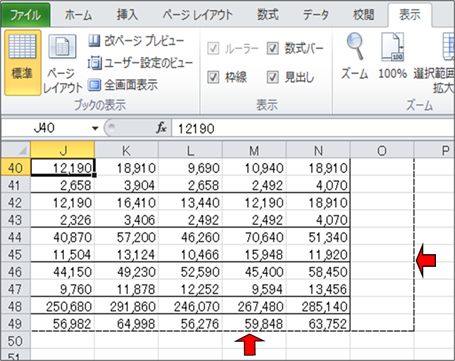Open the ページレイアウト ribbon tab

[x=197, y=15]
